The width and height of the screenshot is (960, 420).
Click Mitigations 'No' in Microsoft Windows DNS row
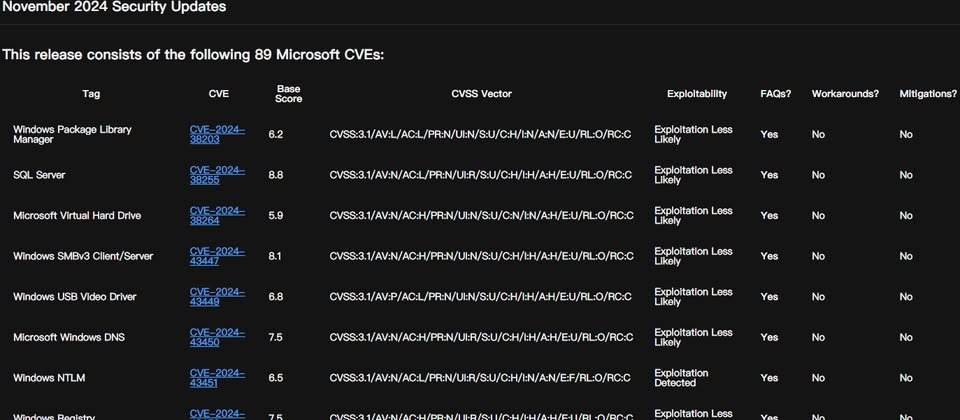pyautogui.click(x=906, y=337)
